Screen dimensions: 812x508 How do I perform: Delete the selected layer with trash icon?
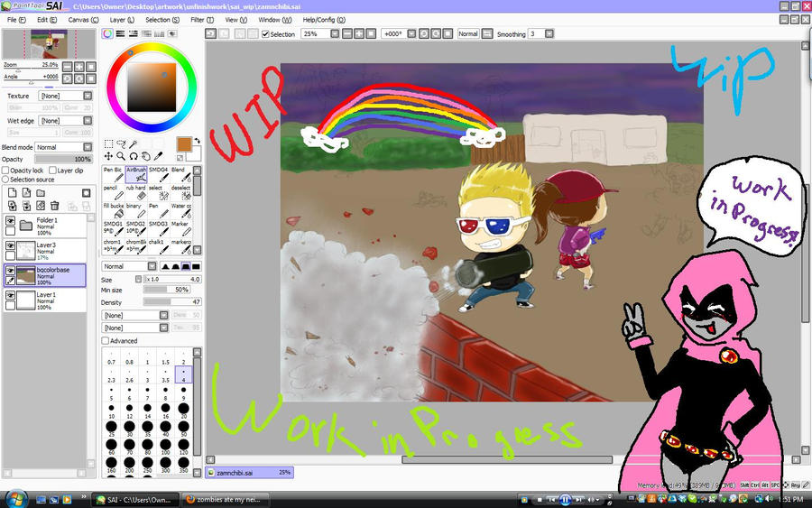(x=55, y=206)
